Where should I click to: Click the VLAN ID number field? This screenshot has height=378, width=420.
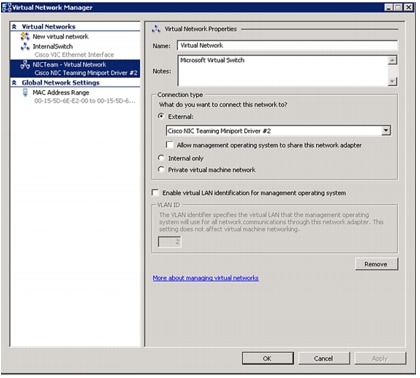pos(169,242)
